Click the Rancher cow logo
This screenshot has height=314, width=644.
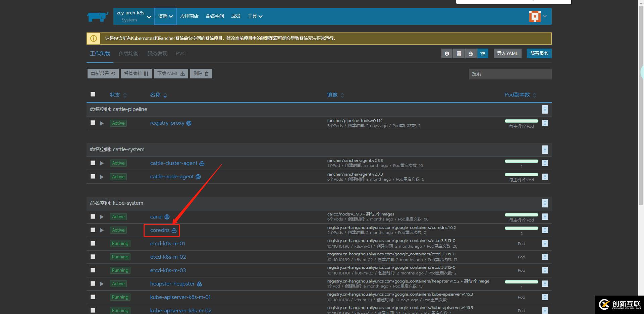pyautogui.click(x=98, y=16)
